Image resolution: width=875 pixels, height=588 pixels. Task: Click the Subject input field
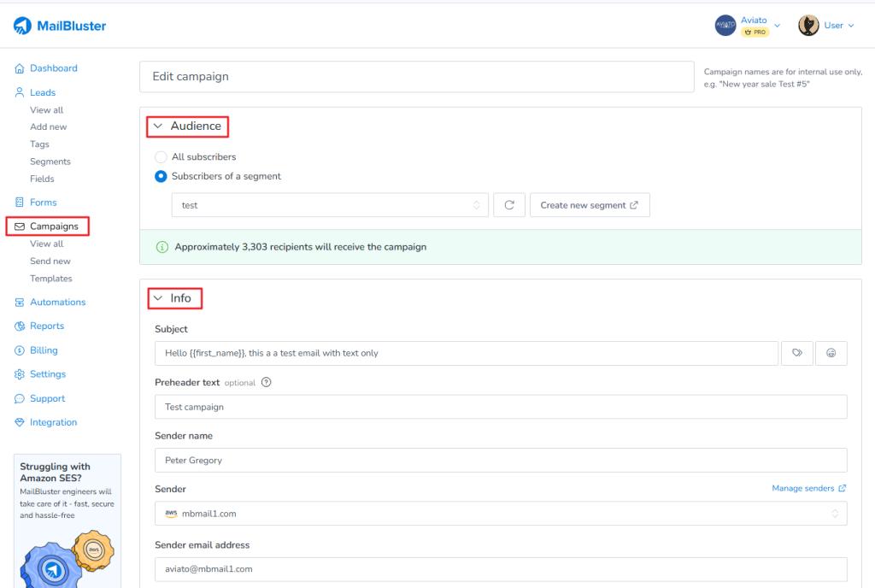[467, 353]
